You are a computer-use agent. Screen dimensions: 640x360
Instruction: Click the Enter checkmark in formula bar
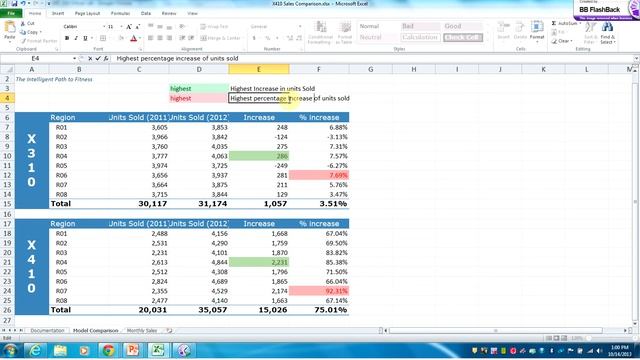98,58
